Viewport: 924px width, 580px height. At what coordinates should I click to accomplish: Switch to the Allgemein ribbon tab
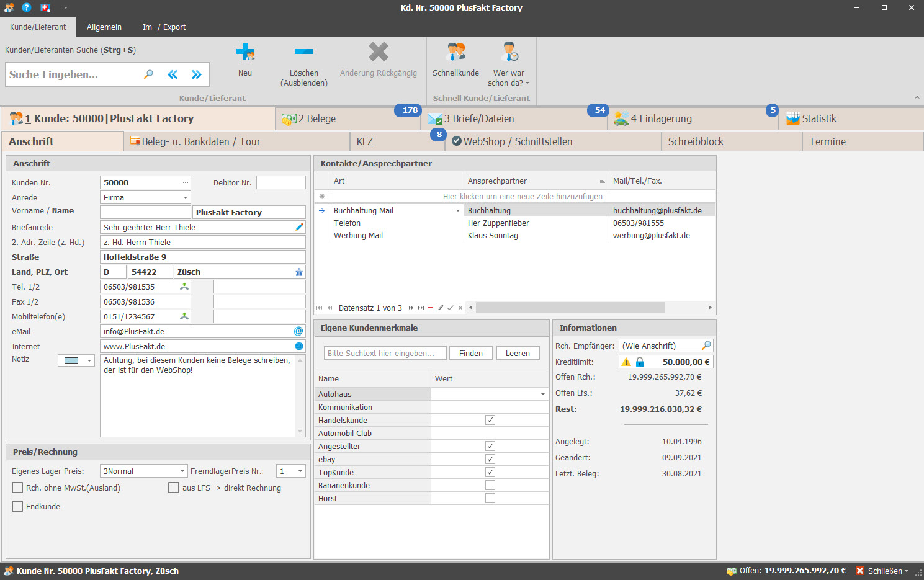(x=104, y=27)
